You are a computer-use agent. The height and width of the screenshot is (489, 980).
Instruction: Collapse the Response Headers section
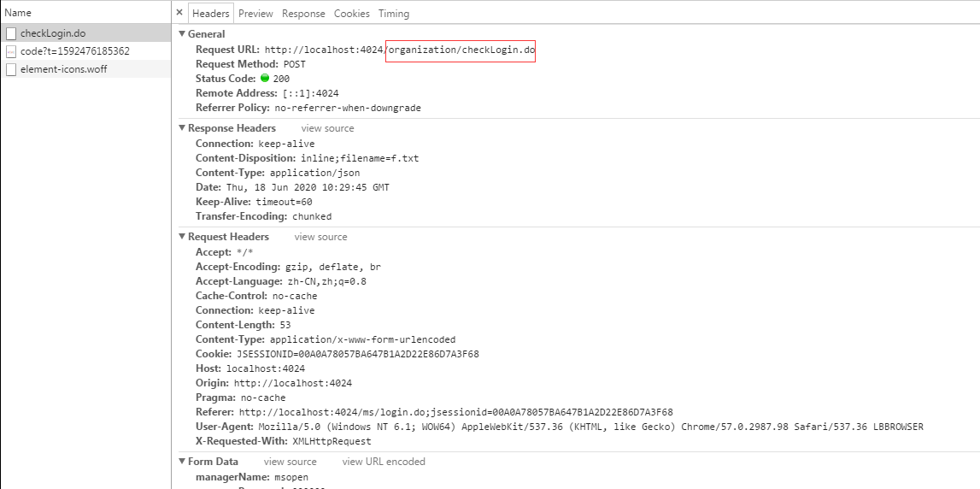point(182,128)
